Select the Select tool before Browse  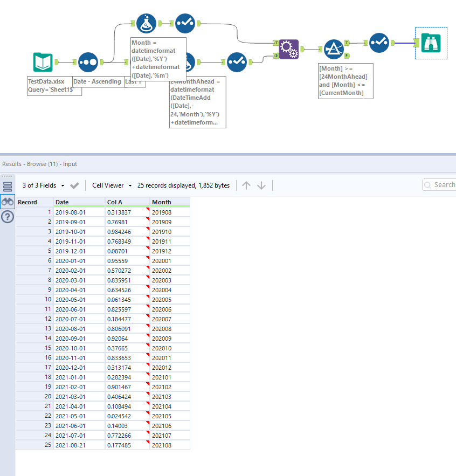pos(379,43)
